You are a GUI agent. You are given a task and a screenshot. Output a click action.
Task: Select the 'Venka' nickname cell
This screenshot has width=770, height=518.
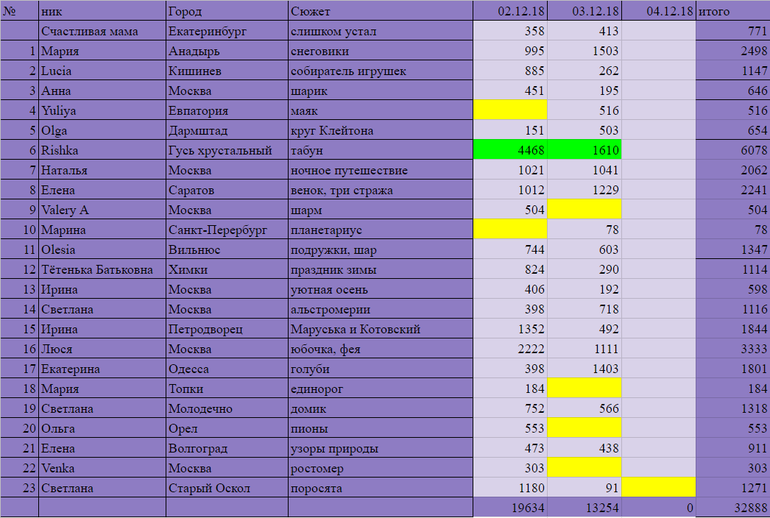click(x=102, y=468)
